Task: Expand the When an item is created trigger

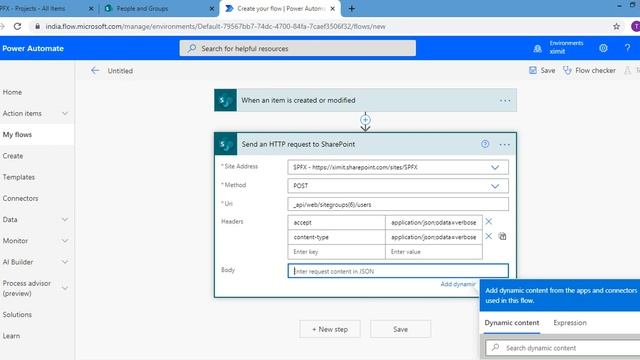Action: coord(365,100)
